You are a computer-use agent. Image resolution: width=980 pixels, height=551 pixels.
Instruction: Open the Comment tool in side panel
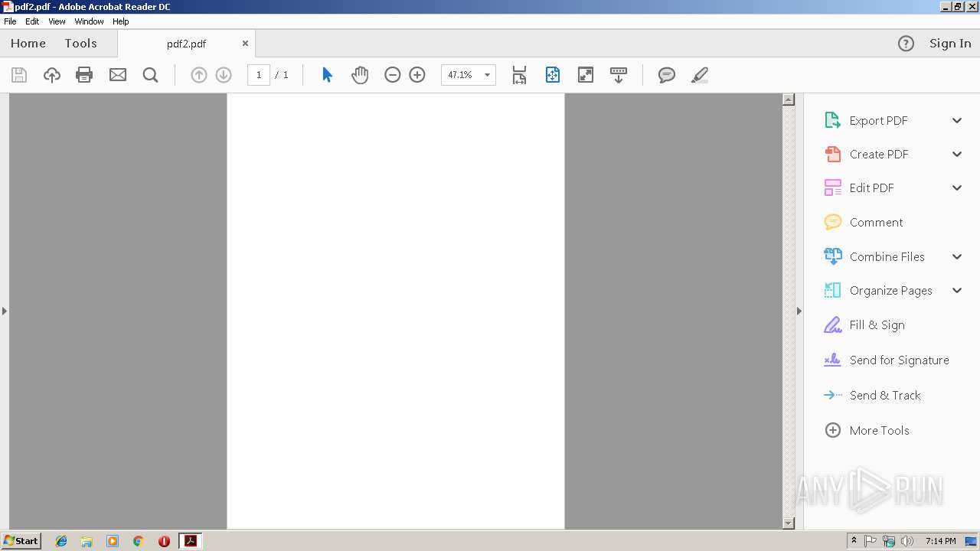click(876, 222)
